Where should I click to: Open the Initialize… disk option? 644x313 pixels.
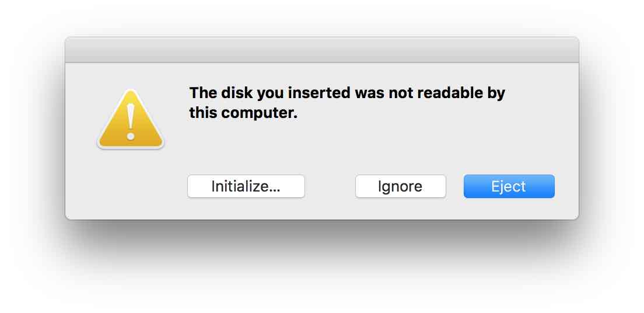pos(246,186)
